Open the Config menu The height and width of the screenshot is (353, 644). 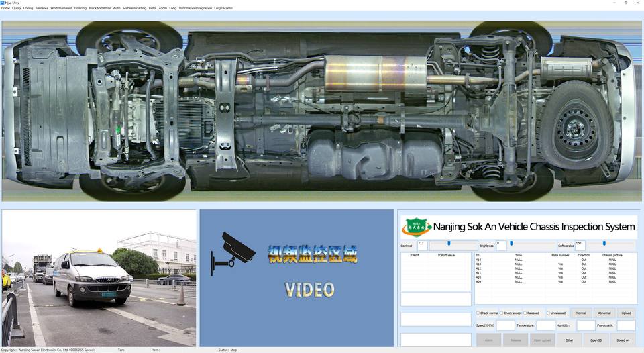pos(28,8)
